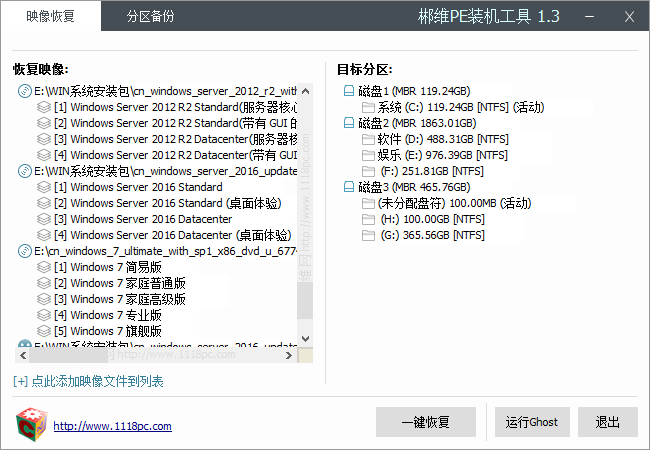Select the (G:) 365.56GB partition

click(x=431, y=235)
